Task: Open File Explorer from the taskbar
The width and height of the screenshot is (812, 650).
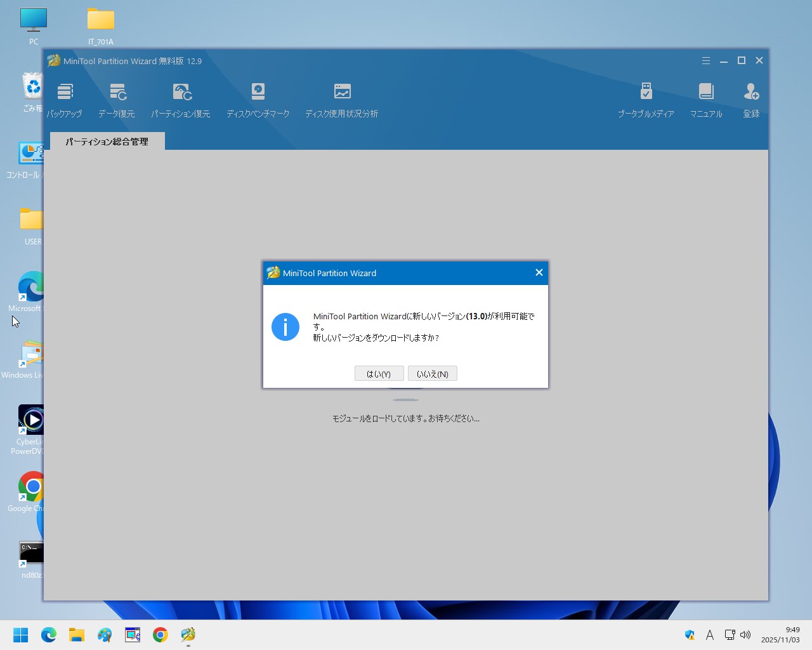Action: click(77, 635)
